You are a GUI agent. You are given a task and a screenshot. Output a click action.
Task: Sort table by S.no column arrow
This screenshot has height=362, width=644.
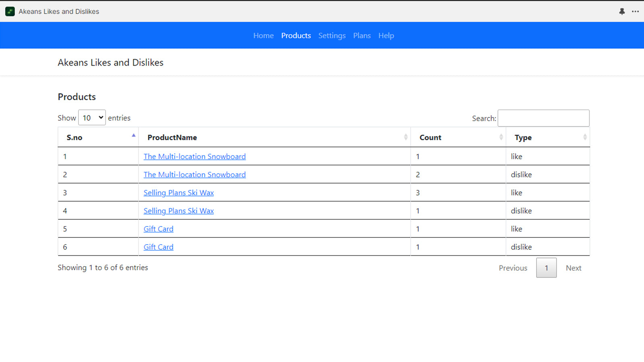(134, 136)
